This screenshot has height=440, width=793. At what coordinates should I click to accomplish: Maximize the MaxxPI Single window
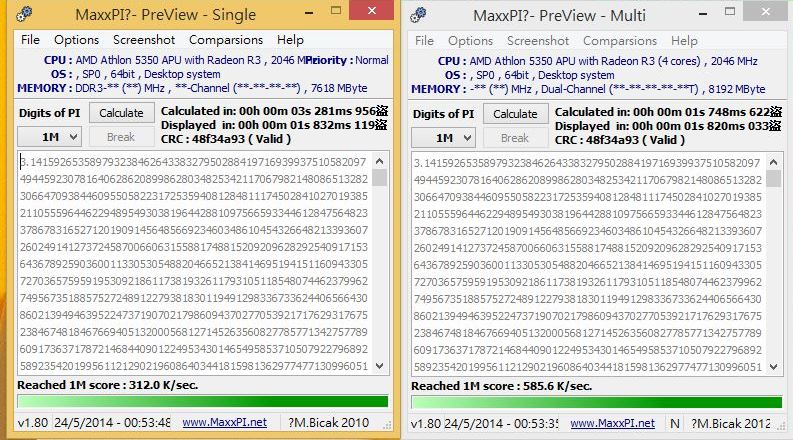click(x=336, y=11)
